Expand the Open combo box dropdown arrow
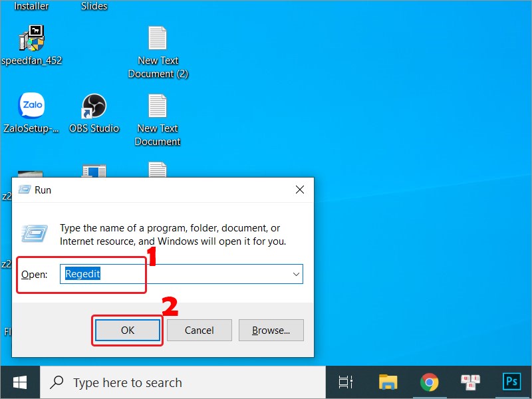This screenshot has height=399, width=532. coord(296,274)
